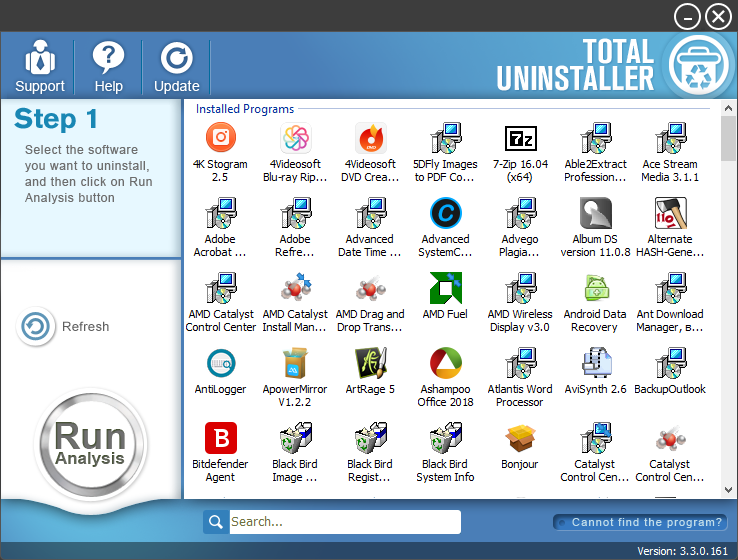The height and width of the screenshot is (560, 738).
Task: Close the Total Uninstaller window
Action: click(x=718, y=17)
